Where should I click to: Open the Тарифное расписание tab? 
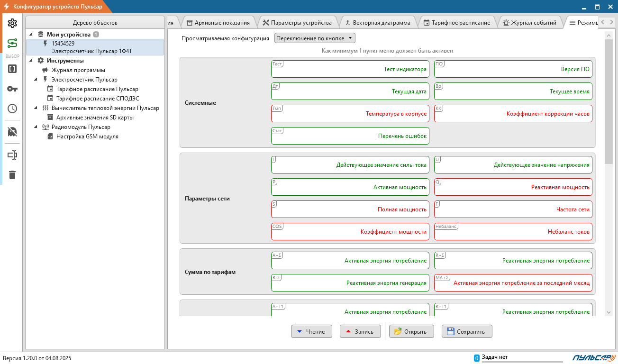pyautogui.click(x=457, y=22)
